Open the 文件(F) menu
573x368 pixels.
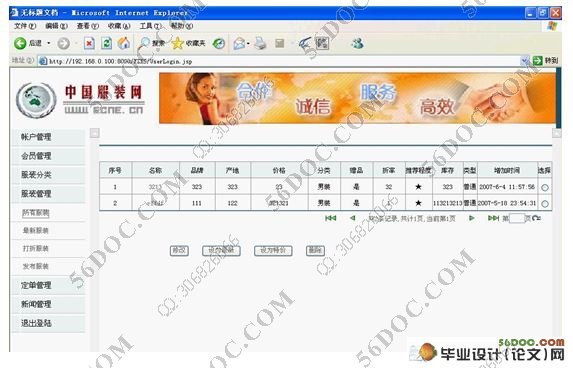pos(25,26)
